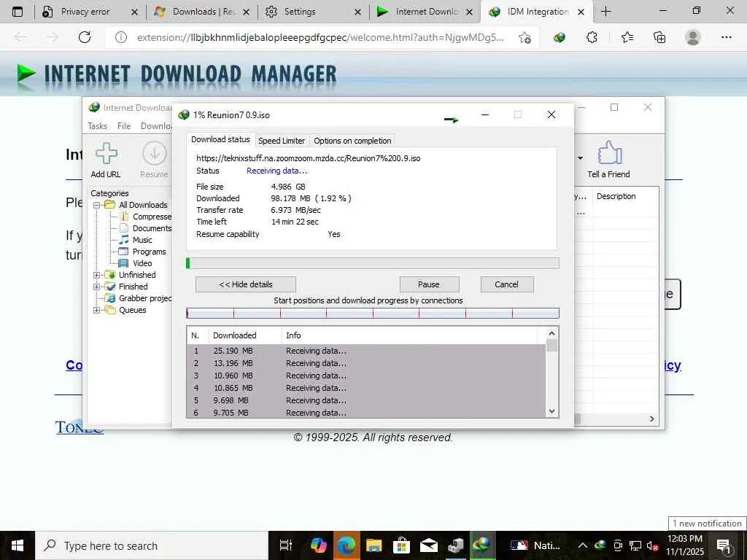Click the IDM extension icon in browser toolbar

[x=560, y=37]
